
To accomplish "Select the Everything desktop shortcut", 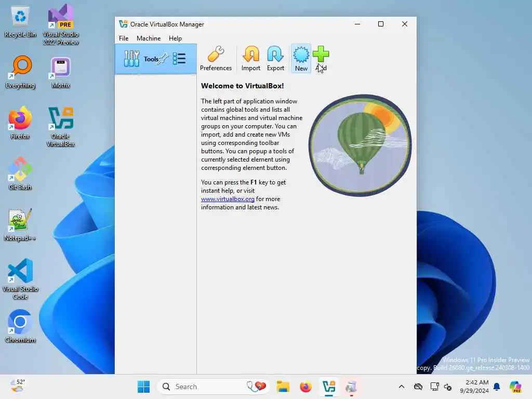I will pos(20,72).
